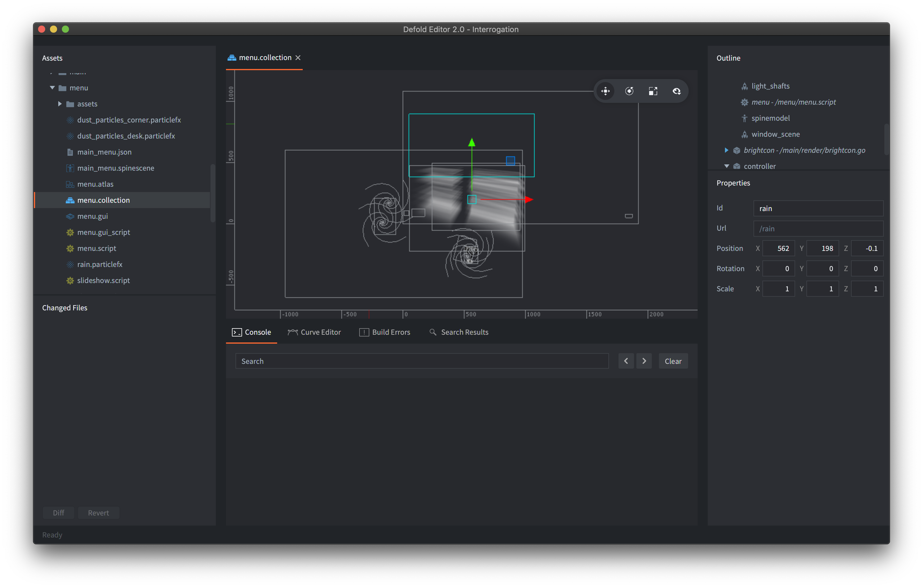Image resolution: width=923 pixels, height=588 pixels.
Task: Collapse the controller node in the Outline
Action: (x=726, y=166)
